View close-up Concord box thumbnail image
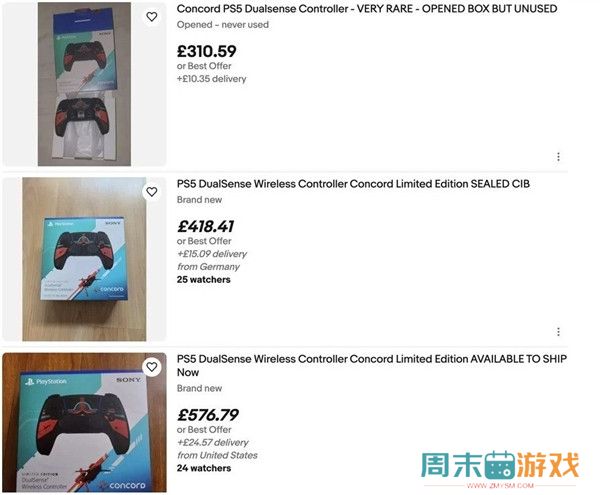 [x=84, y=422]
